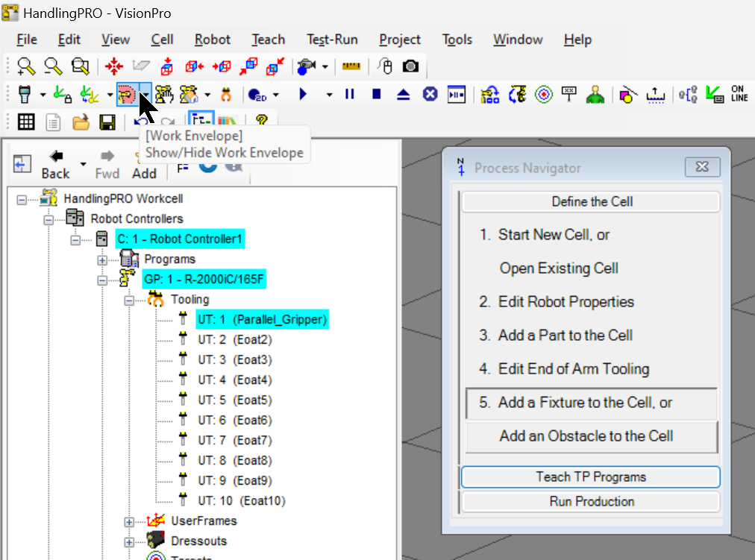Image resolution: width=755 pixels, height=560 pixels.
Task: Collapse the Tooling tree node
Action: [129, 301]
